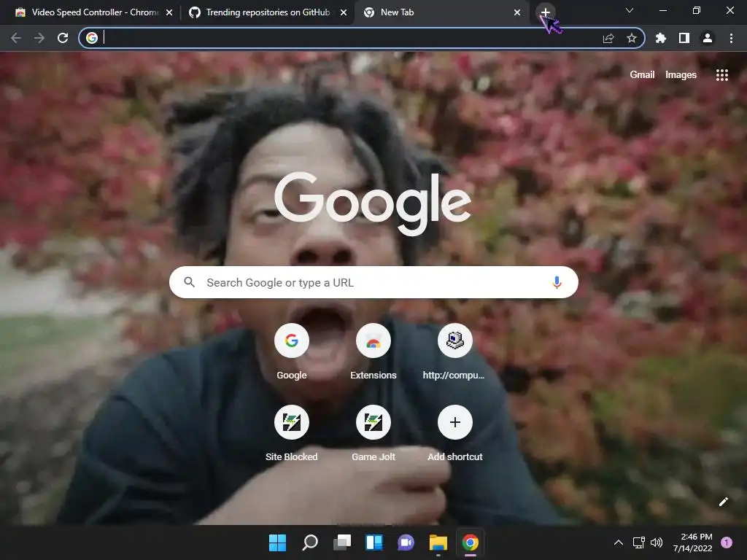This screenshot has width=747, height=560.
Task: Open the Gmail link
Action: pos(642,75)
